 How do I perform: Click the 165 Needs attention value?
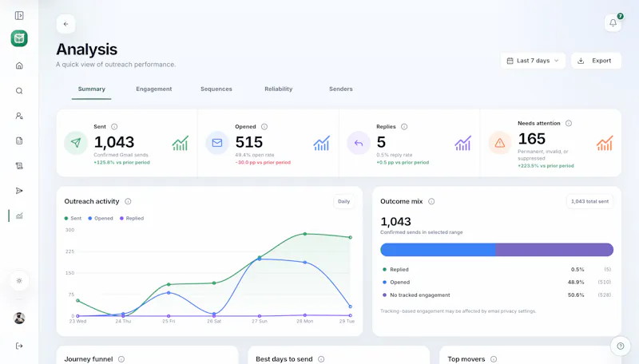[x=531, y=139]
